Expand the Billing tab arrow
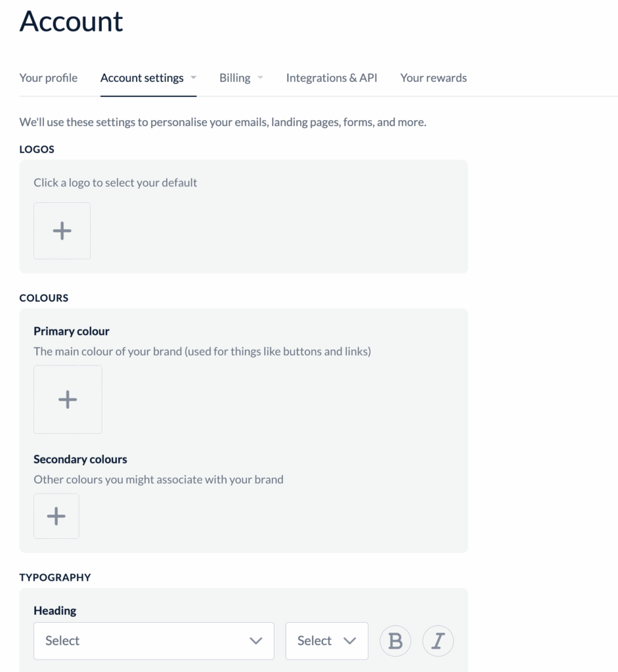 260,77
